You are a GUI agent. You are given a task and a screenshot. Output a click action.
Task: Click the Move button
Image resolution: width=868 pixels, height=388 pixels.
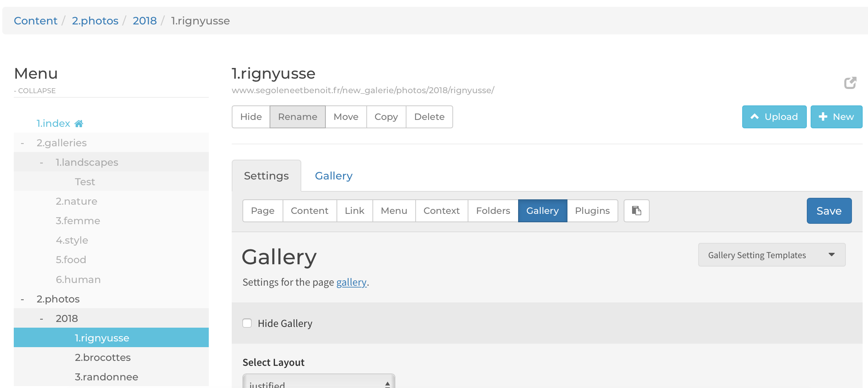pos(346,116)
